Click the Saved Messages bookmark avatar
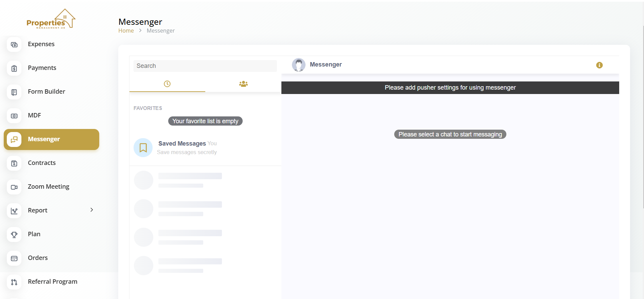This screenshot has width=644, height=299. point(143,148)
